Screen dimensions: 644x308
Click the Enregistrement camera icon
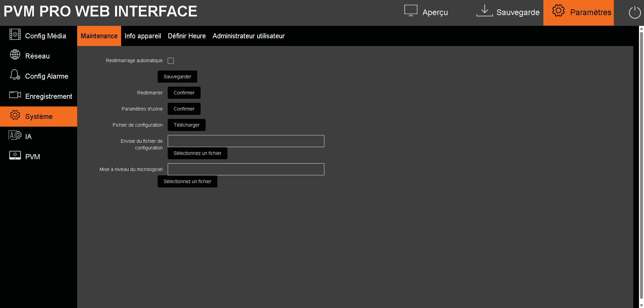[15, 95]
